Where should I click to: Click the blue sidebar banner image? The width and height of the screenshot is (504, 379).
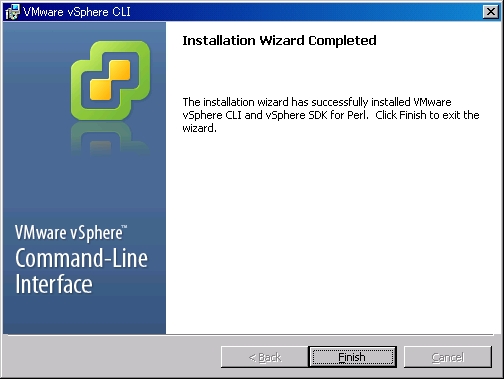click(84, 178)
